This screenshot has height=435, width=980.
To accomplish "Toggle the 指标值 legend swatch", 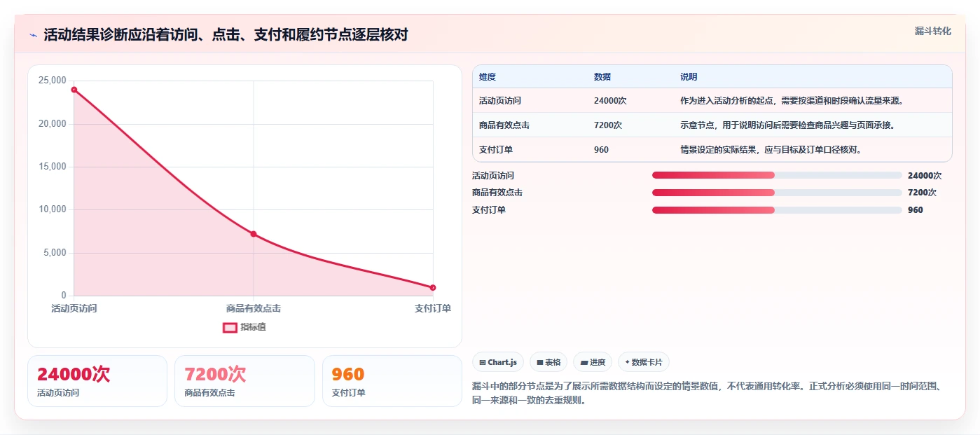I will pyautogui.click(x=230, y=327).
